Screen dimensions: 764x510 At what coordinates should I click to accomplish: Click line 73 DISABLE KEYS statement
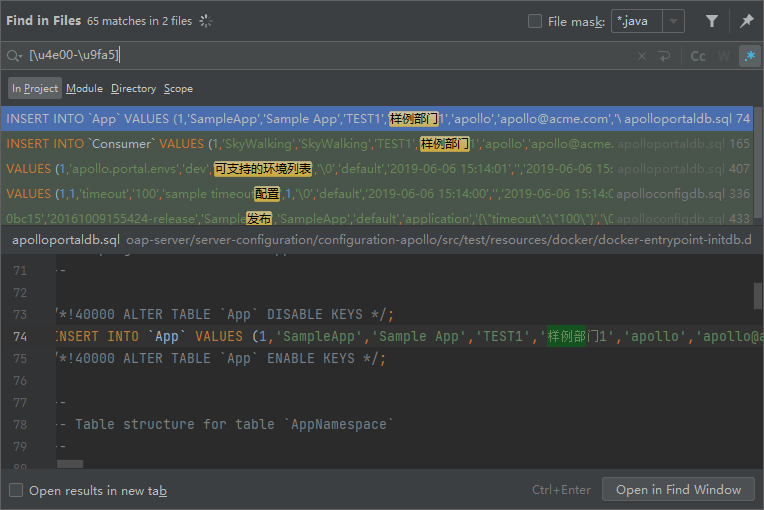pyautogui.click(x=225, y=314)
